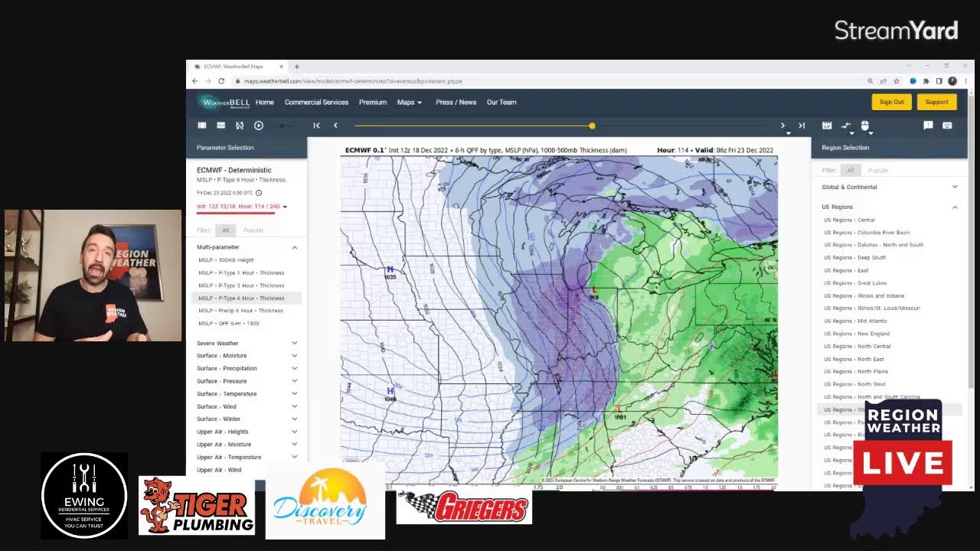The image size is (980, 551).
Task: Open the browser zoom magnifier icon
Action: click(870, 81)
